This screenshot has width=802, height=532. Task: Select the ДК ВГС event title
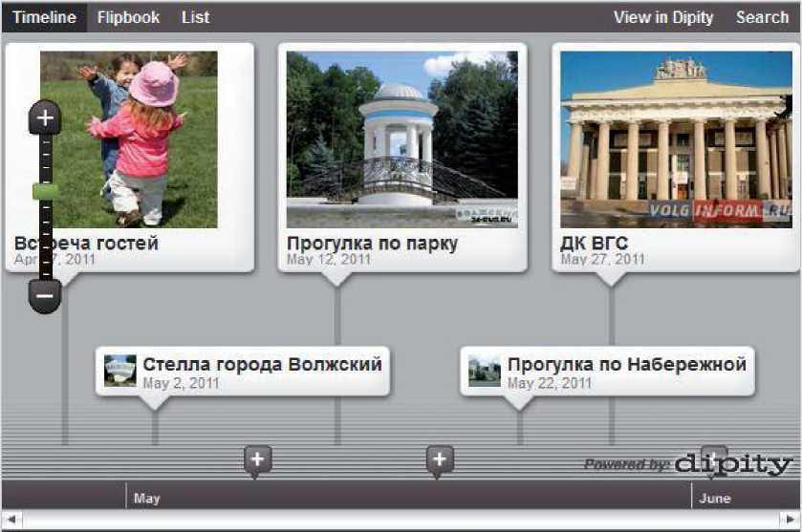click(594, 244)
